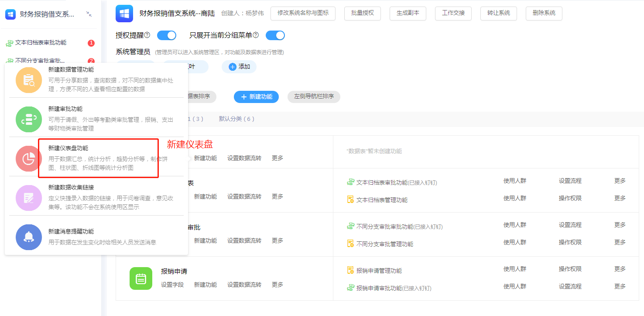Screen dimensions: 644x316
Task: Open 更多 for 不同分支审批管理功能
Action: (x=620, y=242)
